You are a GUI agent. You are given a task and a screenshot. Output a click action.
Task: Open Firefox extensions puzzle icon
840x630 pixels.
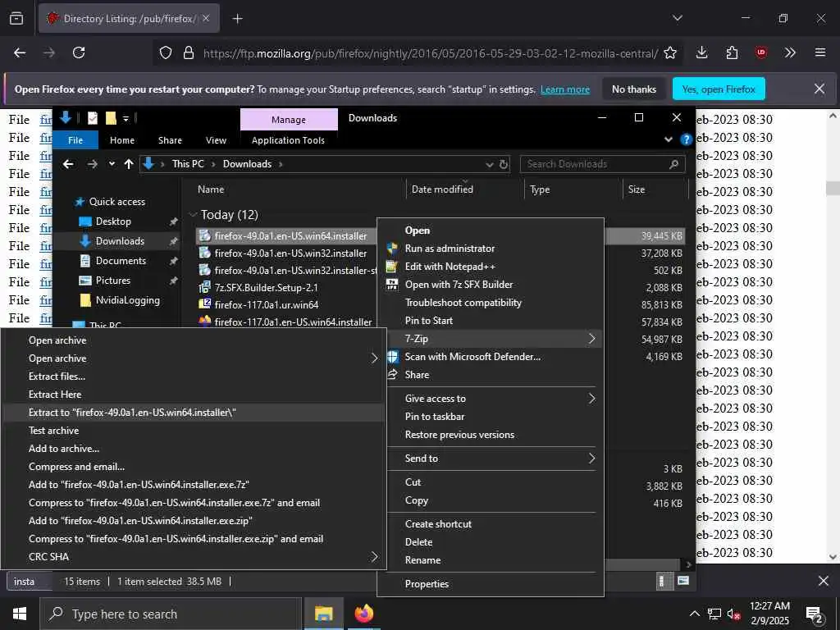coord(732,52)
